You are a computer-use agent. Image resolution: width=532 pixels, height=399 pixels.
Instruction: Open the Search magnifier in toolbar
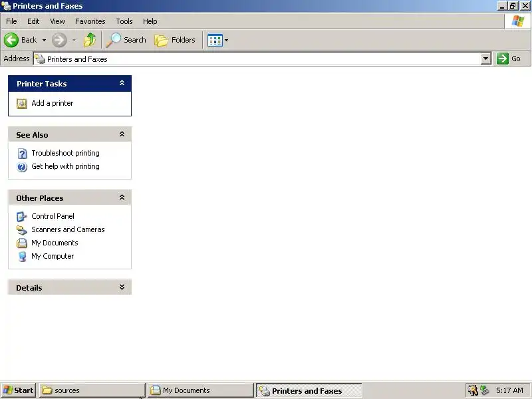point(113,40)
